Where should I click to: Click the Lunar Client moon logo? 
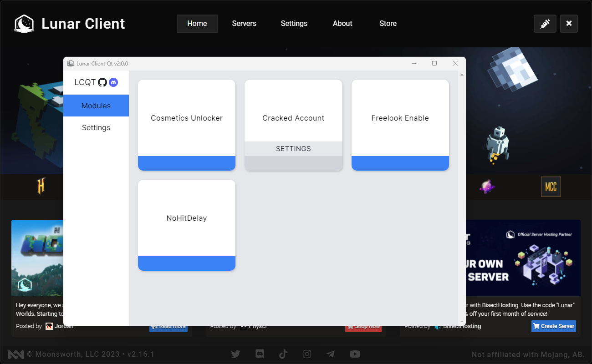point(24,24)
